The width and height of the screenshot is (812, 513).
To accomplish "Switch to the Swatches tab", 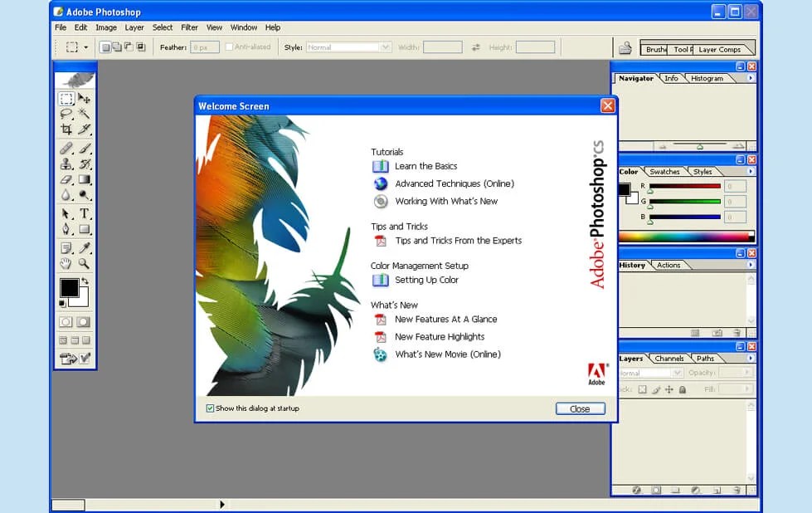I will [664, 172].
